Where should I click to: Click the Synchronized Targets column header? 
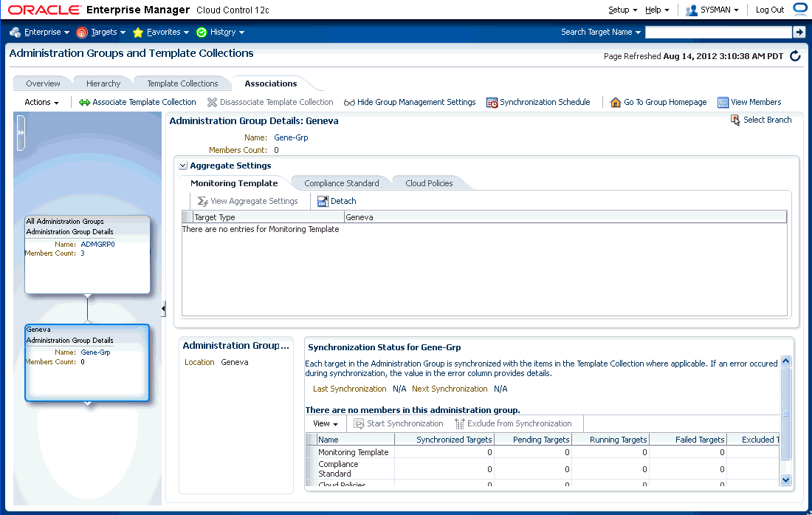click(444, 440)
